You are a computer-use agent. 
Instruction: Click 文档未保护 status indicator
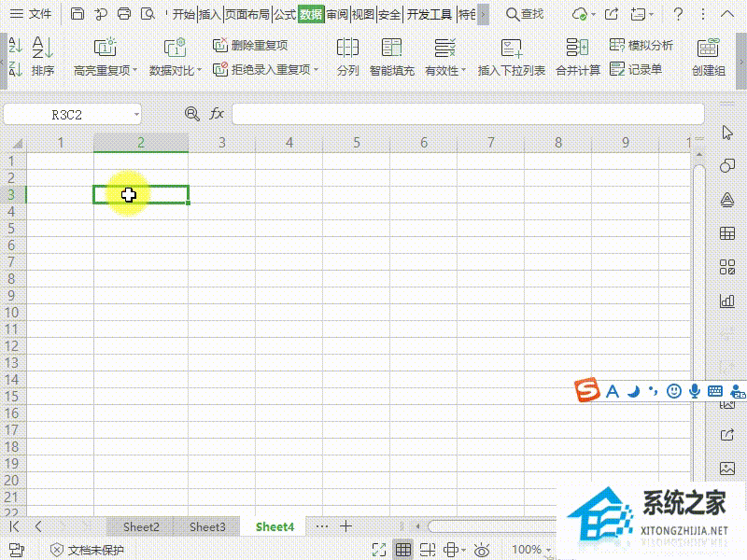(87, 551)
